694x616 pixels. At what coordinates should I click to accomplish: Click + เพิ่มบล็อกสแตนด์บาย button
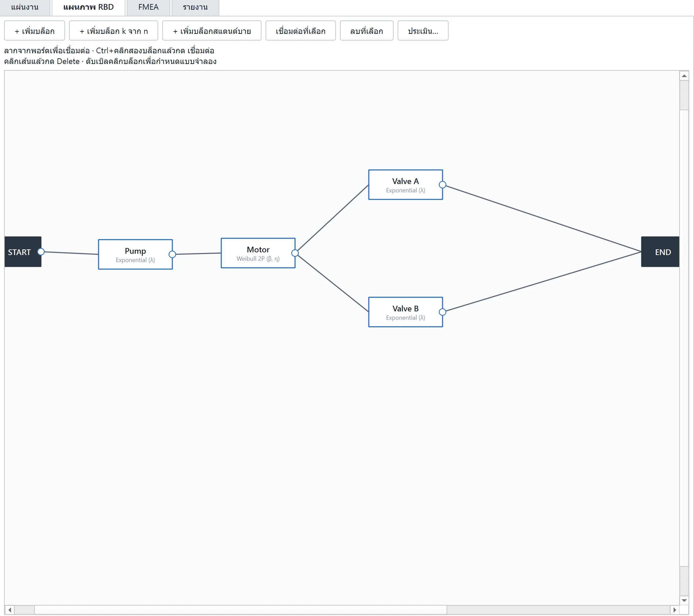[x=212, y=31]
